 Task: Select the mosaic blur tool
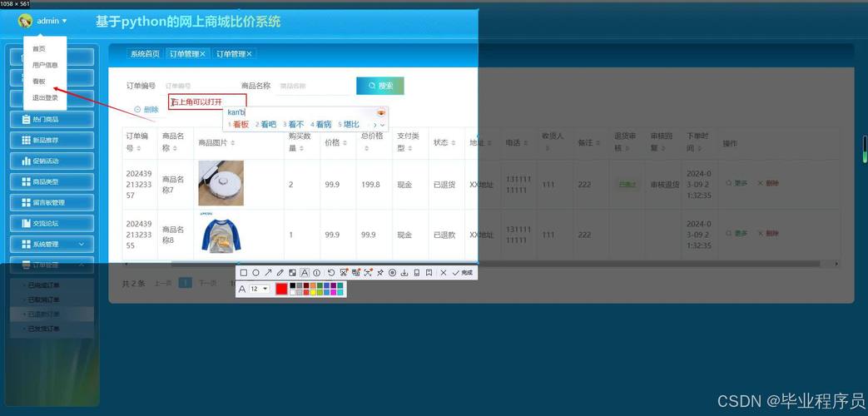pos(292,273)
